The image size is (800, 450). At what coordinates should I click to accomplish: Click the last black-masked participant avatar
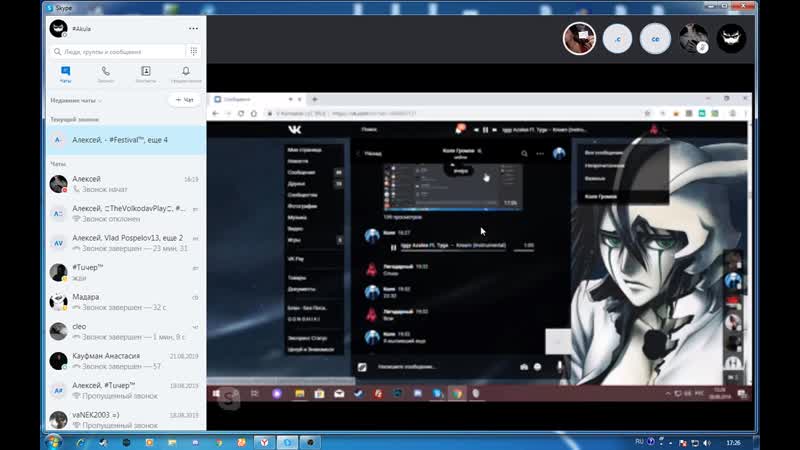click(x=731, y=38)
